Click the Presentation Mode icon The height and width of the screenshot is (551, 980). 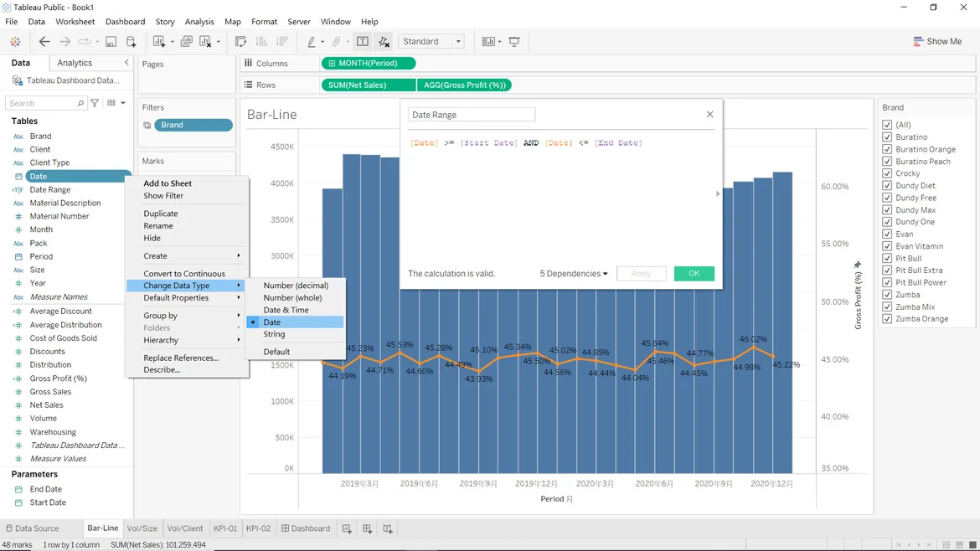click(x=514, y=42)
